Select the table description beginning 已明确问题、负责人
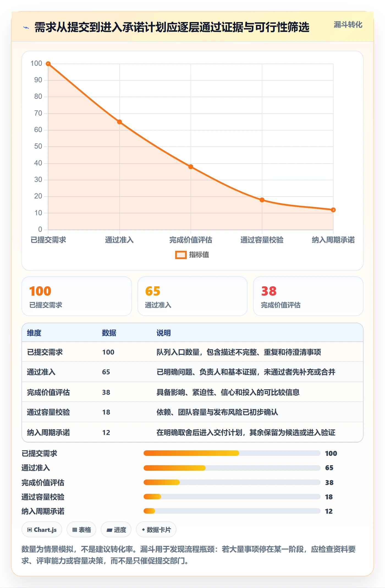385x588 pixels. pos(246,372)
